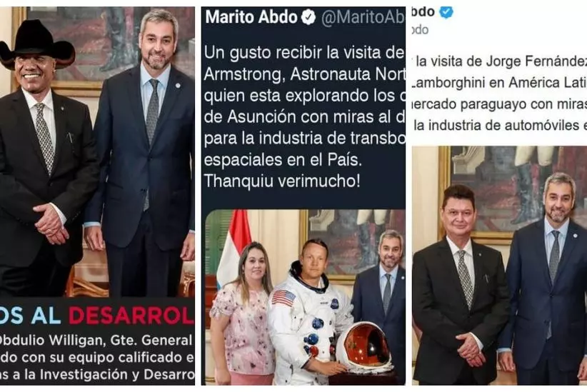Click the black cowboy hat
The height and width of the screenshot is (392, 587).
36,45
